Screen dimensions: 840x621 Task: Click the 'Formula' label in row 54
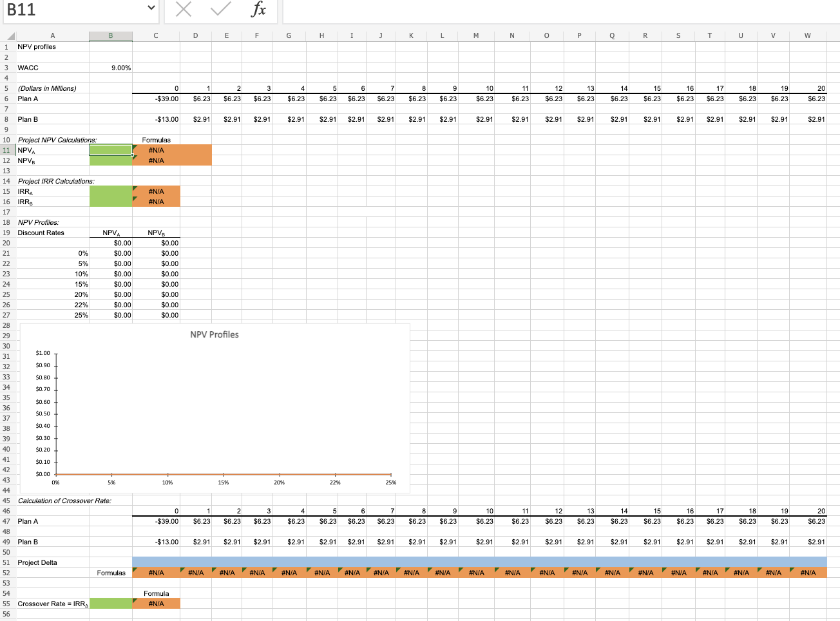(x=157, y=593)
